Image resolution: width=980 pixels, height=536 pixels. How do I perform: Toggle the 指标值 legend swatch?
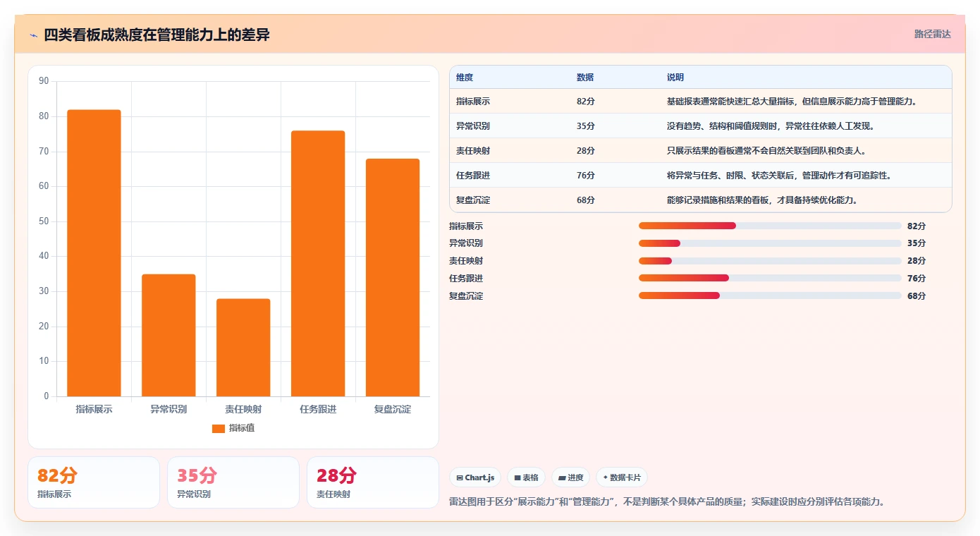[x=219, y=428]
